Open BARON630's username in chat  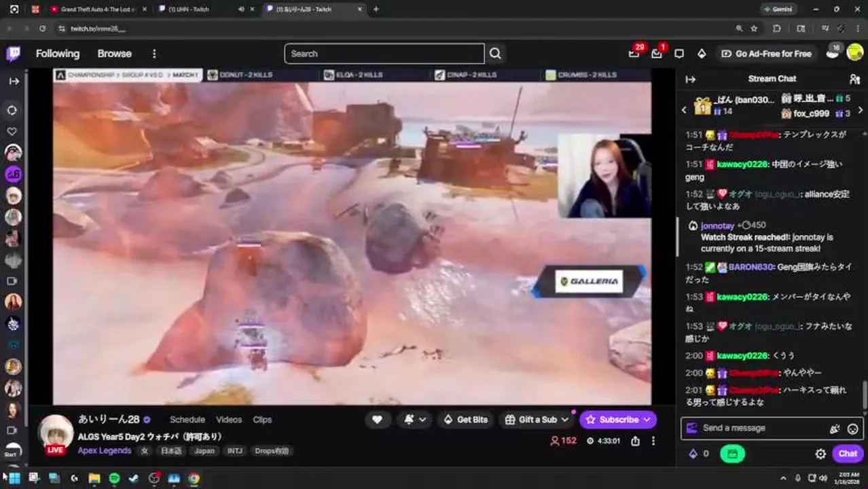751,267
